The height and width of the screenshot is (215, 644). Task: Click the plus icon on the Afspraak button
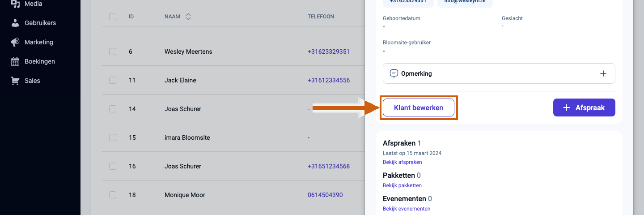(567, 107)
